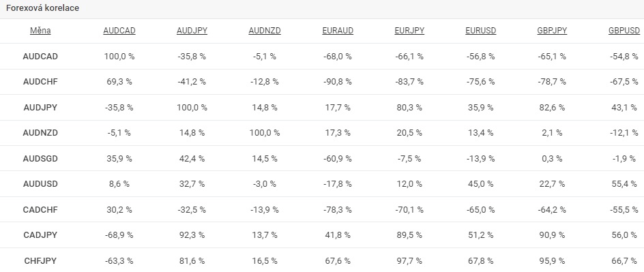Image resolution: width=644 pixels, height=272 pixels.
Task: Sort by the Měna column header
Action: [40, 31]
